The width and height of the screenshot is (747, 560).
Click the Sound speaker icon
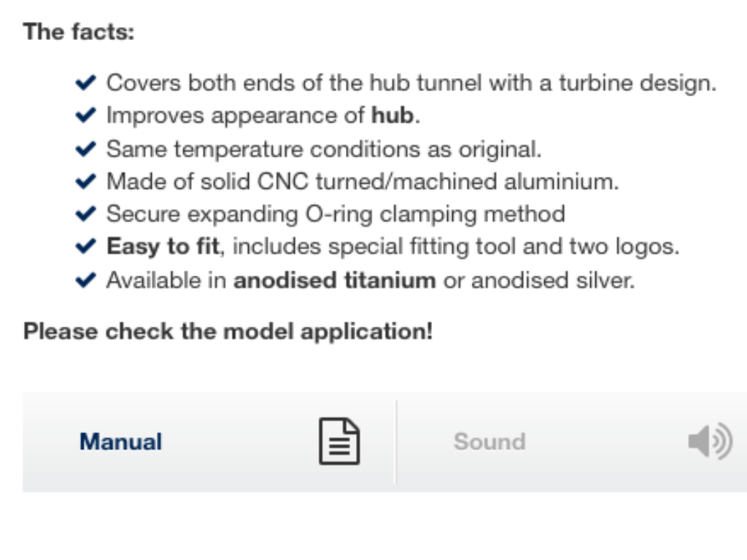pos(711,441)
